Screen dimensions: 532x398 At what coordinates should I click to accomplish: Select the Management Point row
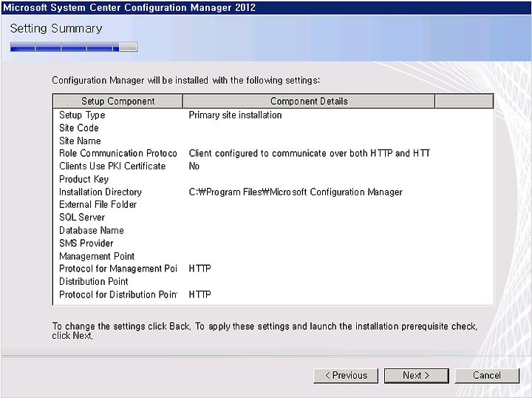tap(273, 257)
